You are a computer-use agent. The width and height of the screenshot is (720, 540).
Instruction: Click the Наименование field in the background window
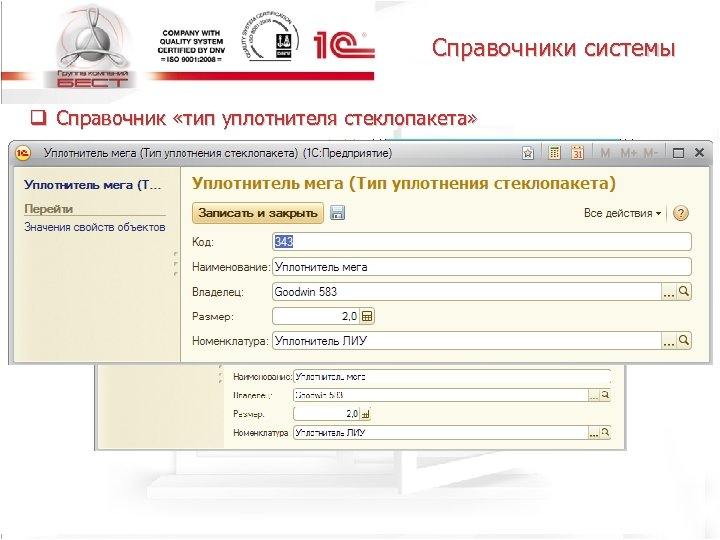pos(452,377)
